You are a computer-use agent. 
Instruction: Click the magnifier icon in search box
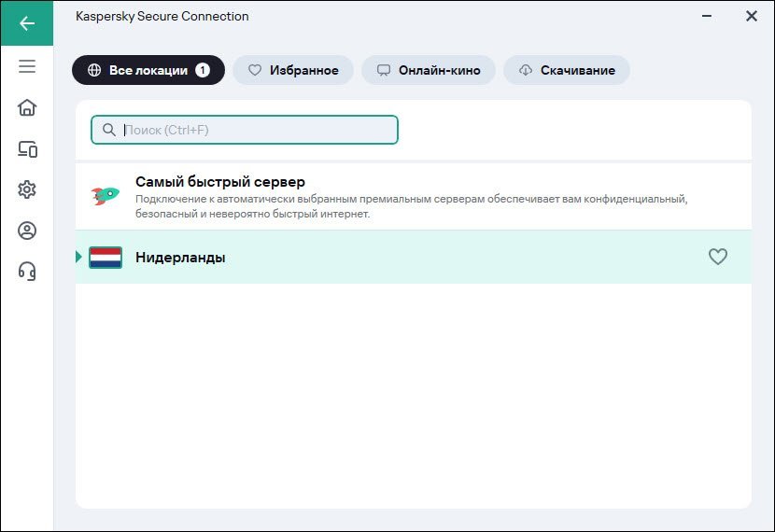coord(108,130)
